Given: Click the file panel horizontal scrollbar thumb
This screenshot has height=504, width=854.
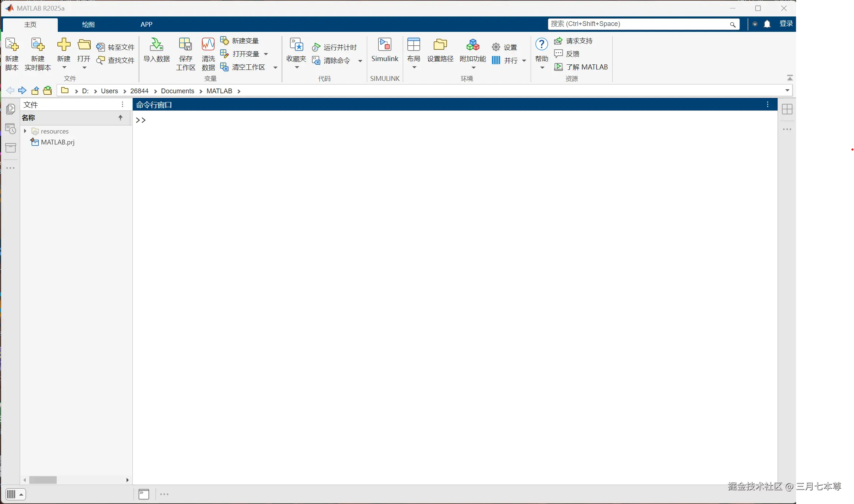Looking at the screenshot, I should click(x=43, y=480).
